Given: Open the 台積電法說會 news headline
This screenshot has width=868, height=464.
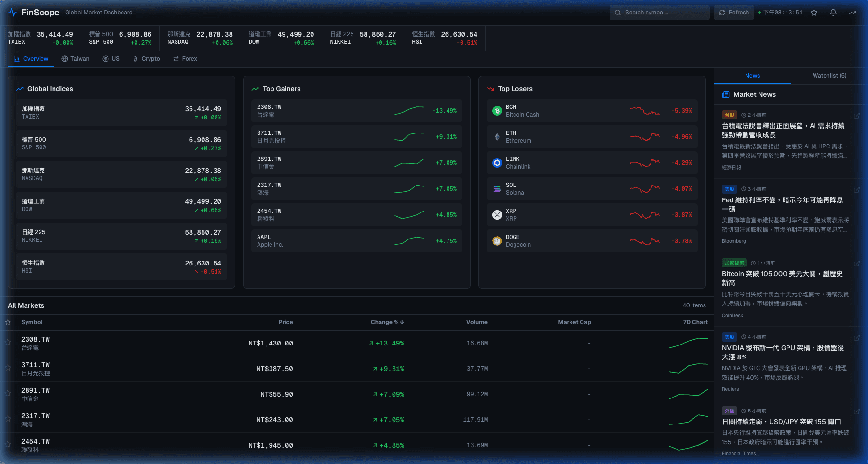Looking at the screenshot, I should (783, 131).
